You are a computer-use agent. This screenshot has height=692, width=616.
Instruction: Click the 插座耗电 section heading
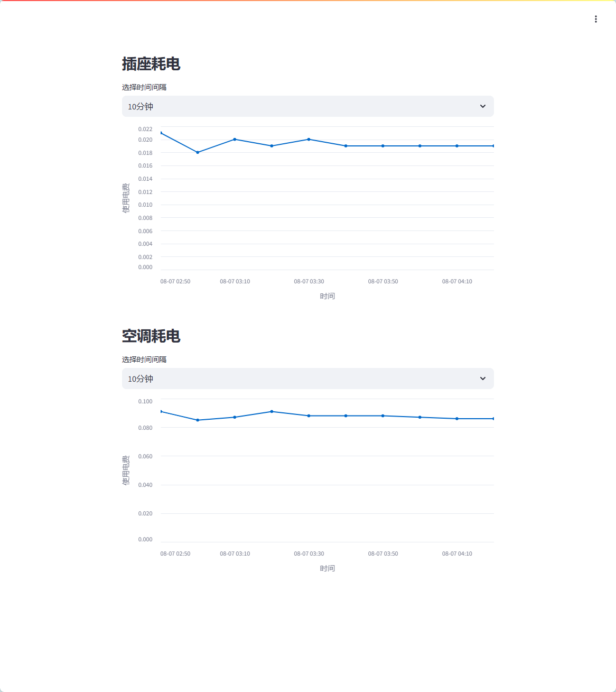151,64
